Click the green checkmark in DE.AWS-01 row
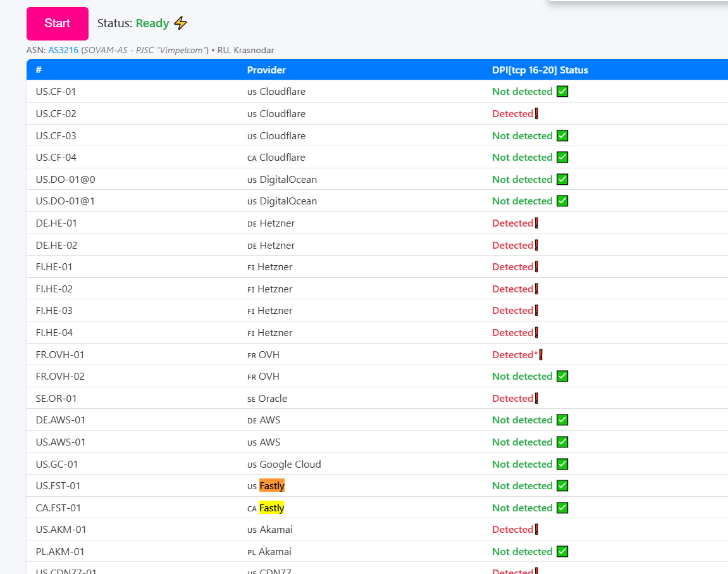 (x=562, y=420)
